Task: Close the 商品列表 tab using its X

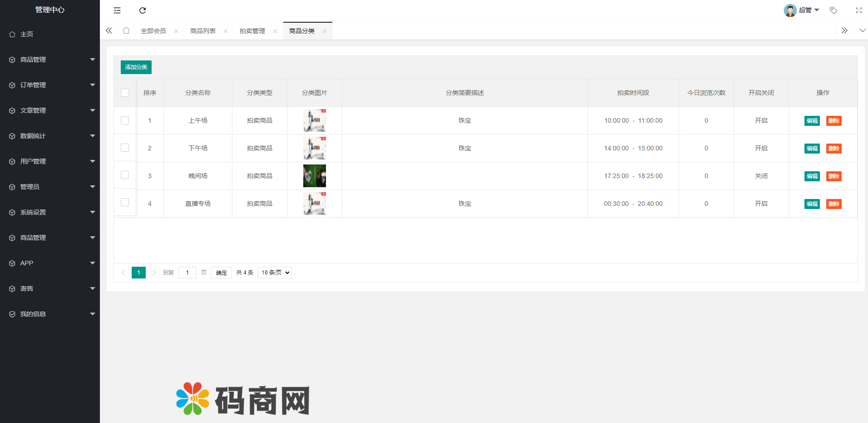Action: coord(226,31)
